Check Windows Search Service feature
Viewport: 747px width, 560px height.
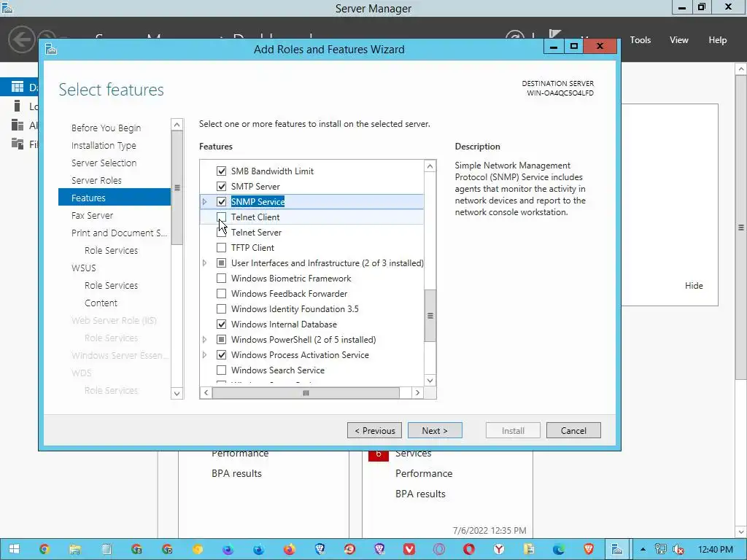tap(221, 370)
